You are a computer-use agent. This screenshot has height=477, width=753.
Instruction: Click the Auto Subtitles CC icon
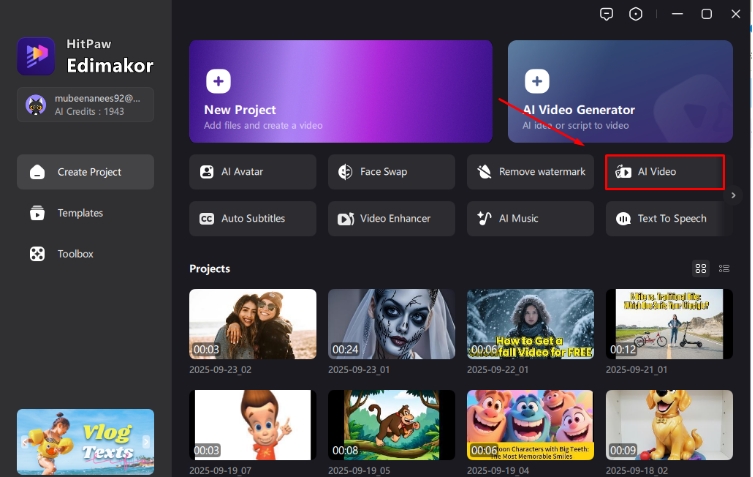[206, 219]
